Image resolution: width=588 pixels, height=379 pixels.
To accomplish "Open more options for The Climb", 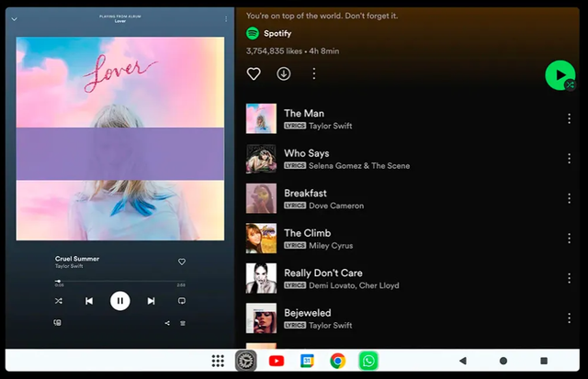I will click(x=569, y=239).
